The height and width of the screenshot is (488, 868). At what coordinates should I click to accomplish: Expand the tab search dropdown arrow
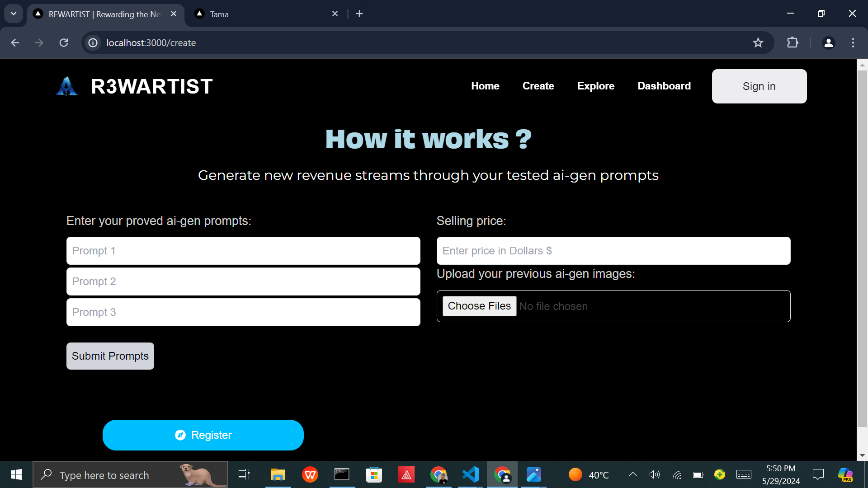[14, 14]
